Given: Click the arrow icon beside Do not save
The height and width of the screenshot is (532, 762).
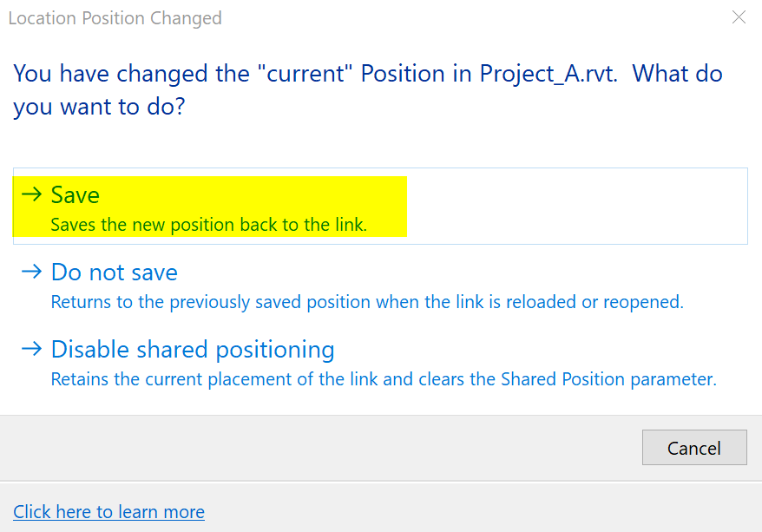Looking at the screenshot, I should point(31,272).
